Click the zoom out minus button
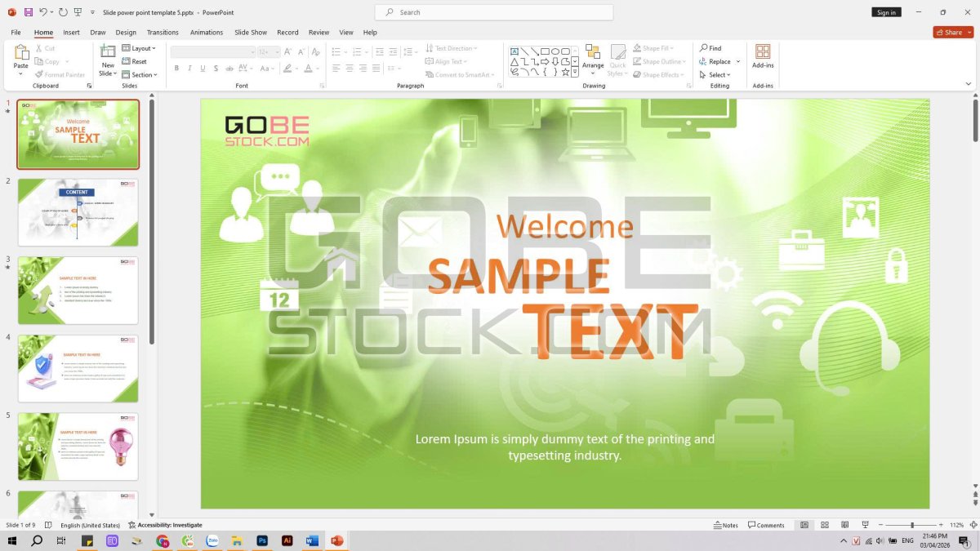Viewport: 980px width, 551px height. pyautogui.click(x=881, y=525)
